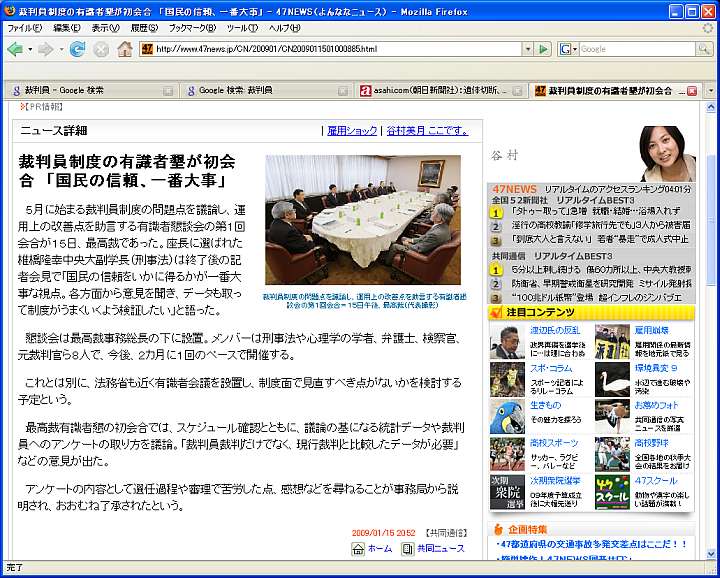
Task: Go to the Home page icon
Action: click(x=125, y=49)
